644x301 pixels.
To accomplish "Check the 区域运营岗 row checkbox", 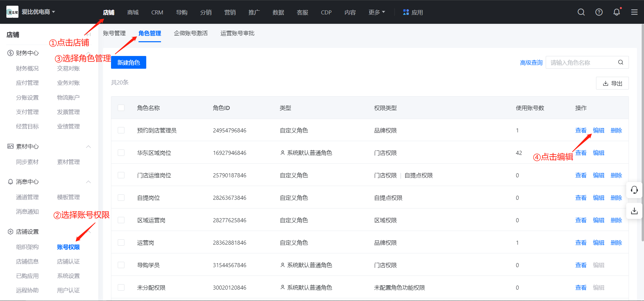I will pyautogui.click(x=121, y=220).
